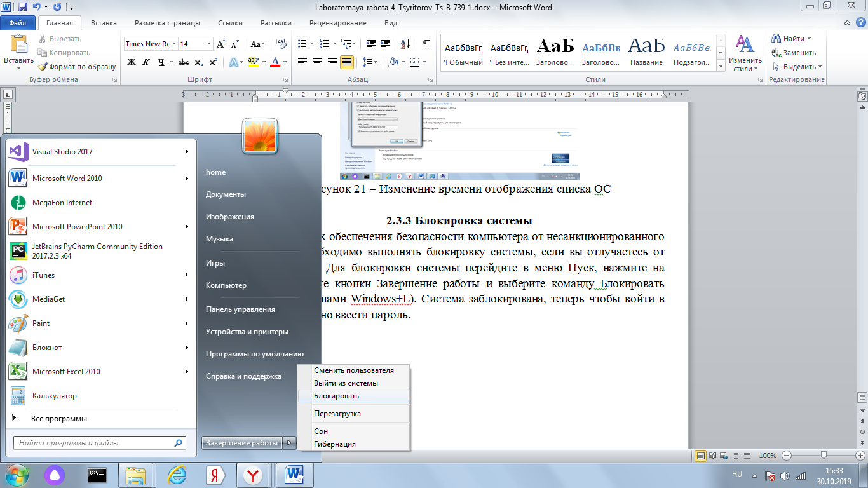
Task: Open the bullet list dropdown arrow
Action: coord(311,44)
